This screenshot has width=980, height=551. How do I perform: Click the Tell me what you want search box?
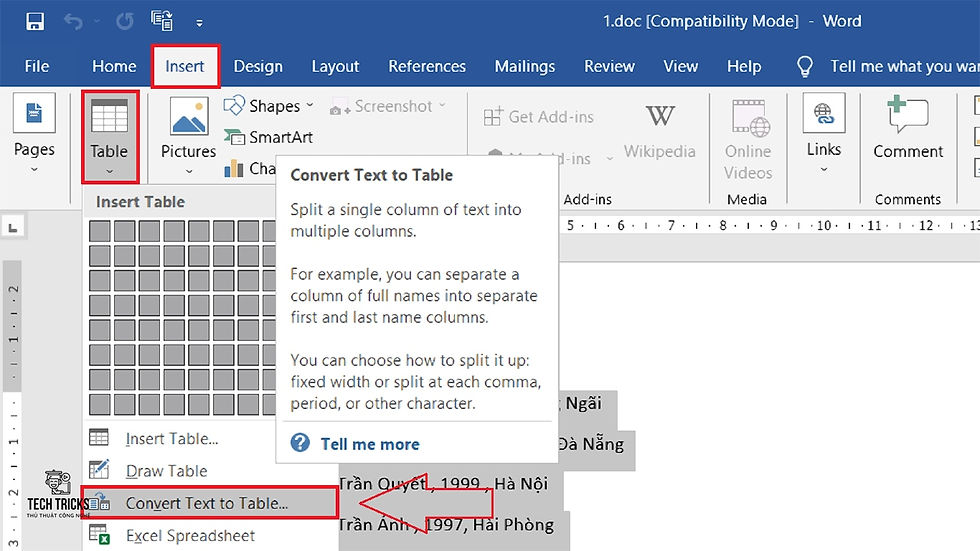point(904,66)
